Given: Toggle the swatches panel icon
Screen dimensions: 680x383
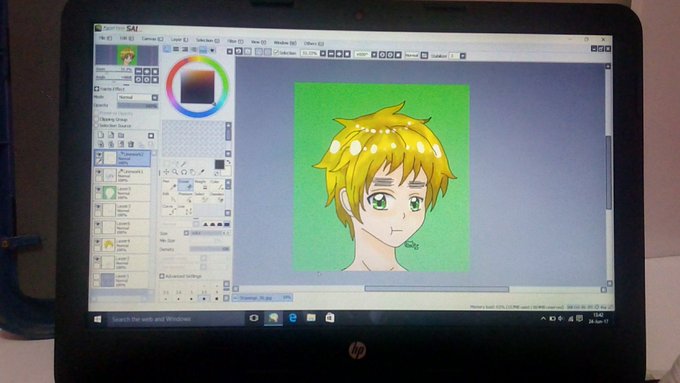Looking at the screenshot, I should pyautogui.click(x=203, y=49).
